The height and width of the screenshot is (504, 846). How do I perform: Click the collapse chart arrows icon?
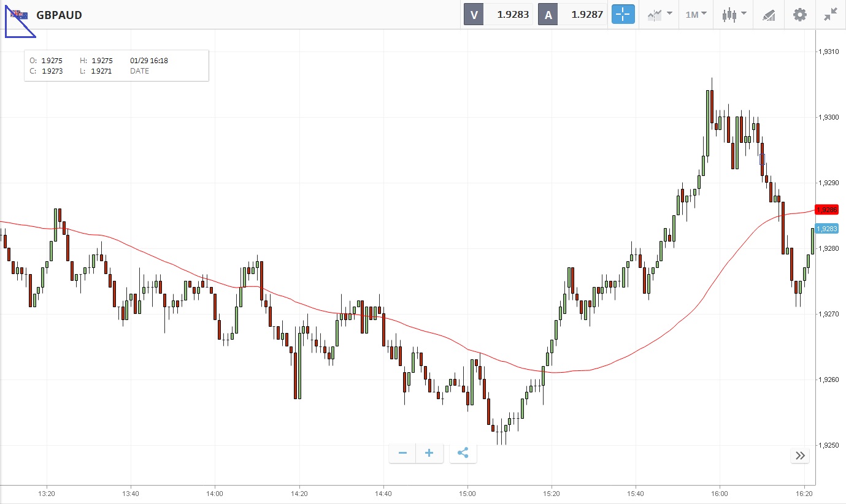tap(831, 14)
